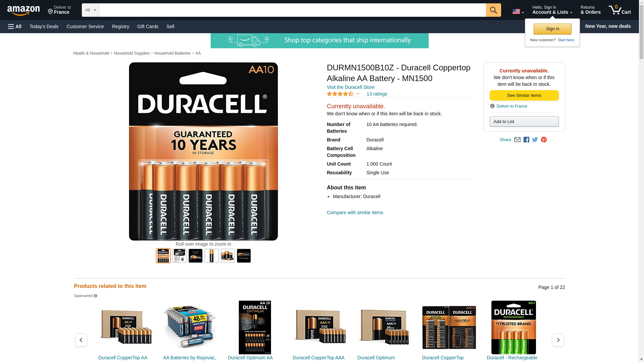This screenshot has height=362, width=644.
Task: Click the search magnifier button
Action: click(x=493, y=10)
